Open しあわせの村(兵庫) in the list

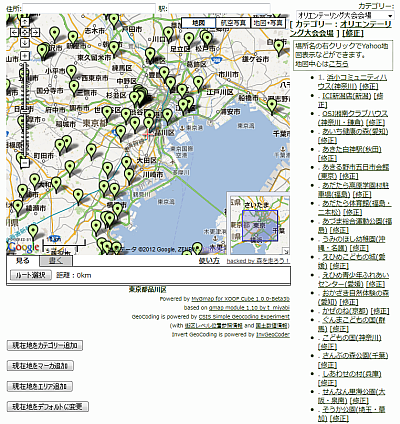click(352, 374)
